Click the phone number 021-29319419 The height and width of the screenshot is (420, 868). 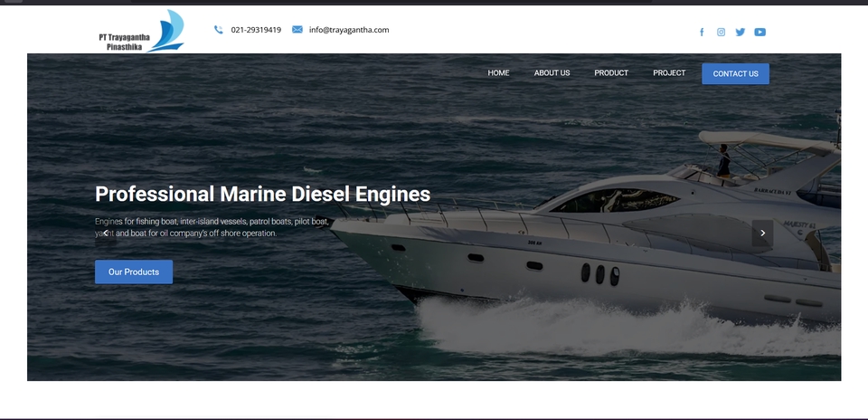tap(256, 30)
